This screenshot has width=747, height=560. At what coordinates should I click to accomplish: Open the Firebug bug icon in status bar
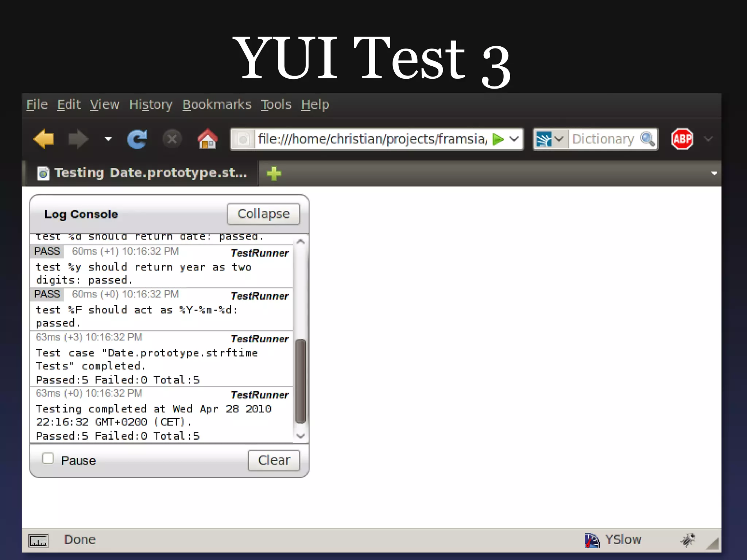(688, 540)
